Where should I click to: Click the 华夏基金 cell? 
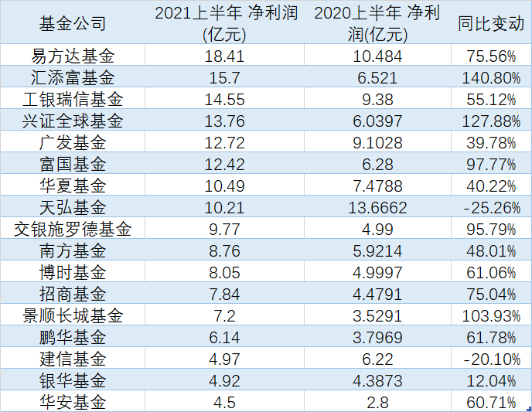click(73, 185)
